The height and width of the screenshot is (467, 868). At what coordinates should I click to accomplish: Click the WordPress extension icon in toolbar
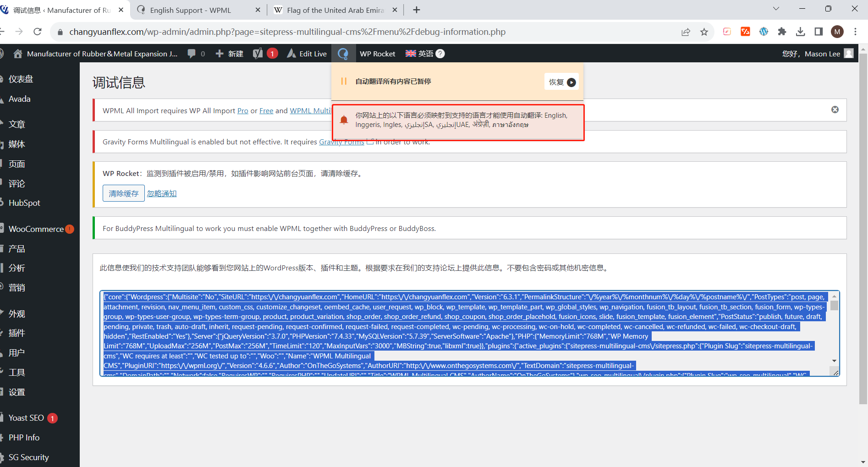764,32
